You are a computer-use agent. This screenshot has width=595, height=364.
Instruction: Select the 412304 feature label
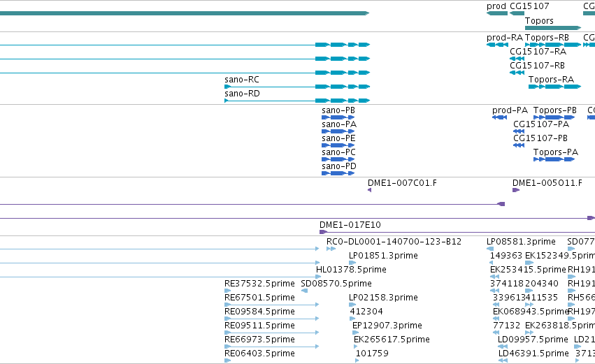click(366, 312)
